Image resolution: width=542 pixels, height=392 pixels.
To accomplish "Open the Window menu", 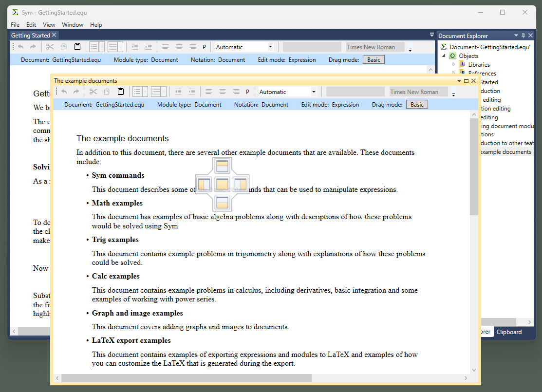I will [73, 24].
